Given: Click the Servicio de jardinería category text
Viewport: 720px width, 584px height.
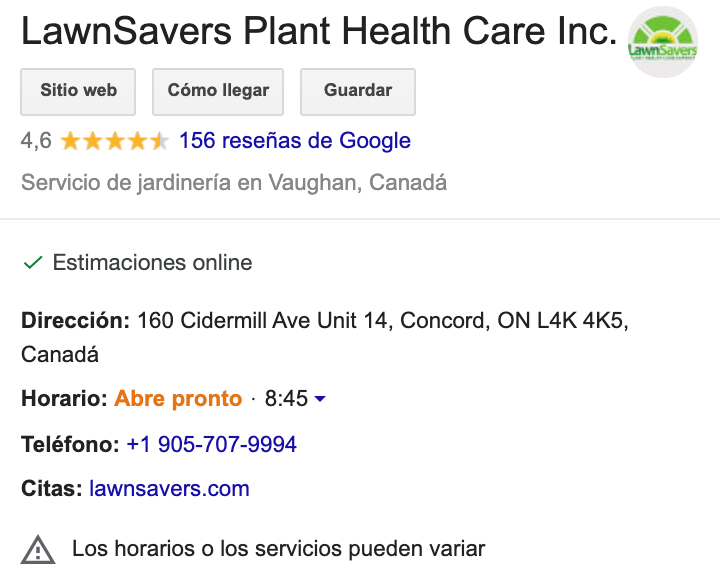Looking at the screenshot, I should click(233, 183).
